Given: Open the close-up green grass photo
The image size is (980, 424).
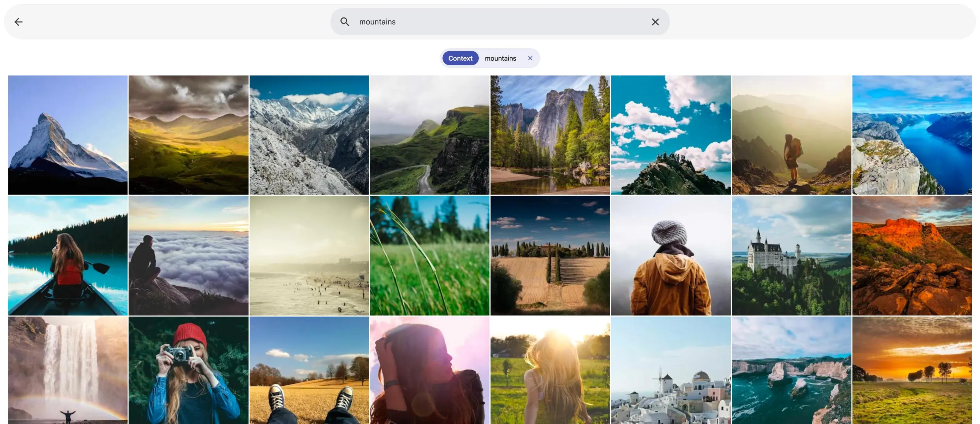Looking at the screenshot, I should pyautogui.click(x=429, y=256).
